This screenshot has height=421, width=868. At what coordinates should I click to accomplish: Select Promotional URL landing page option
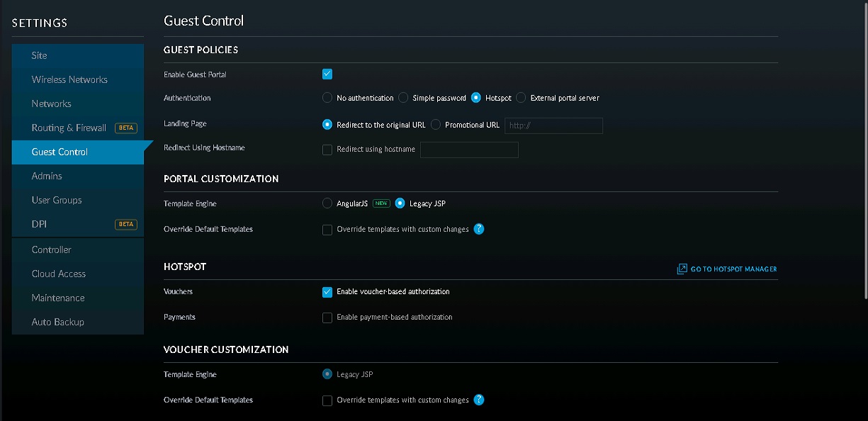(436, 125)
